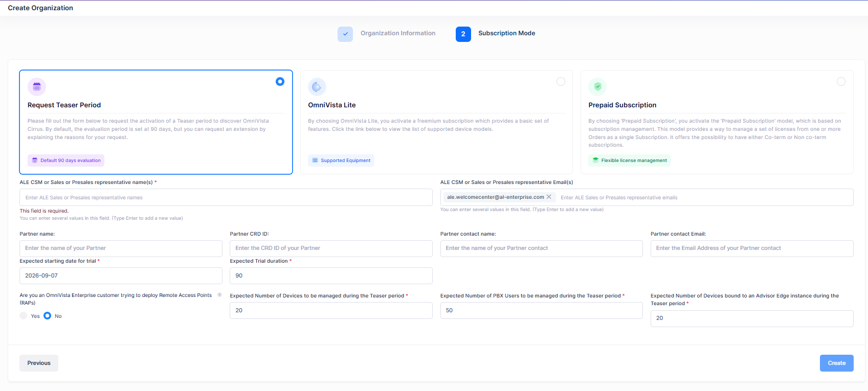Click the Advisor Edge devices field
This screenshot has height=391, width=868.
tap(752, 318)
